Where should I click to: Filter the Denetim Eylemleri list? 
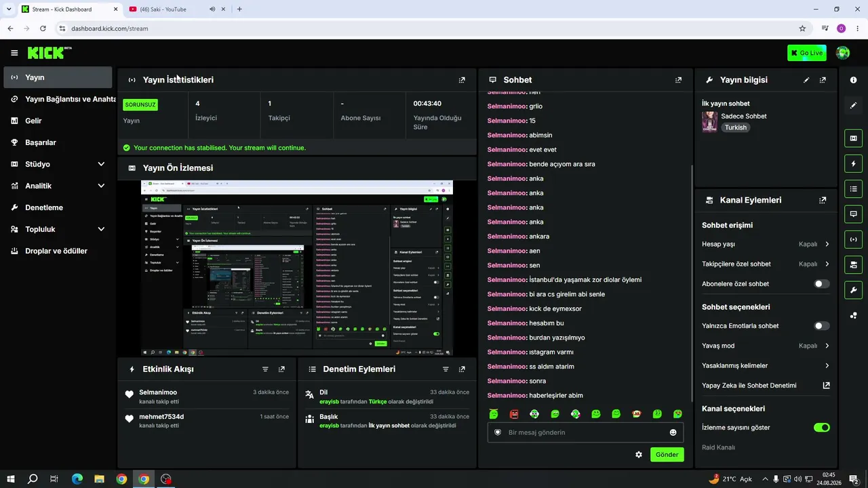(x=446, y=369)
